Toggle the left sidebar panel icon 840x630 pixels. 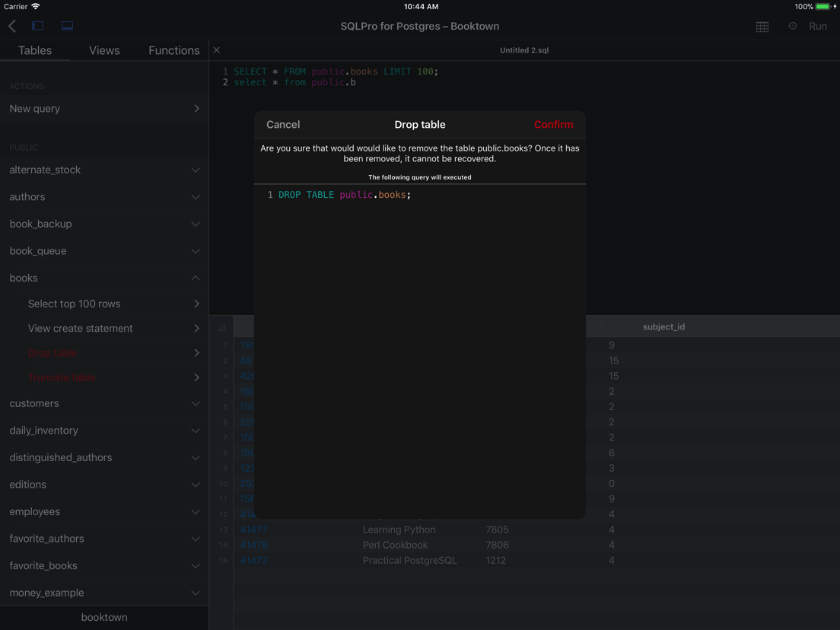pos(37,26)
